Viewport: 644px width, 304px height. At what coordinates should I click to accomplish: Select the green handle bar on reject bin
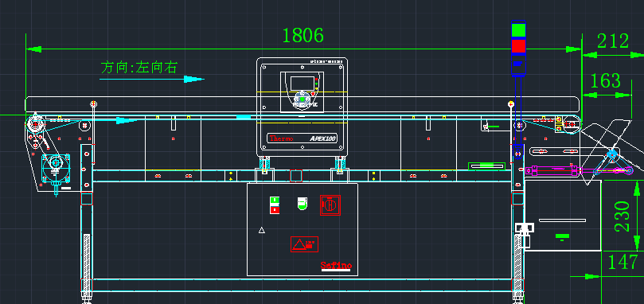pyautogui.click(x=562, y=236)
